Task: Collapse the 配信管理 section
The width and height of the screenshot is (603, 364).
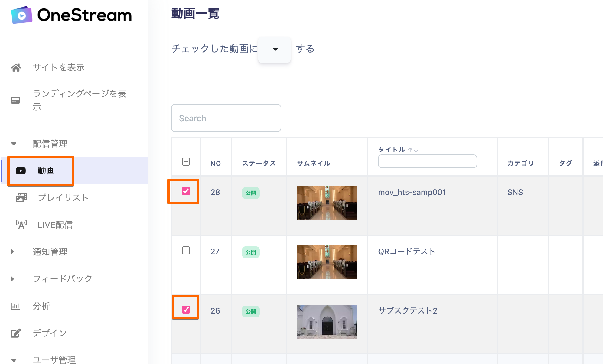Action: [x=14, y=144]
